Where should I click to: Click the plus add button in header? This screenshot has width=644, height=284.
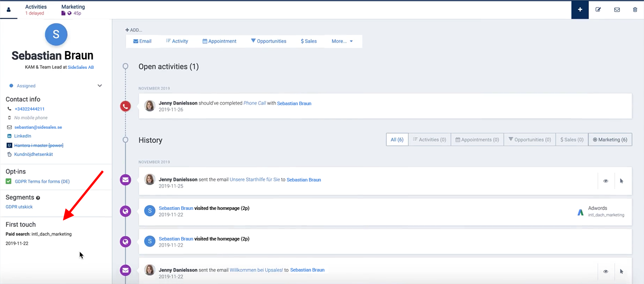580,10
